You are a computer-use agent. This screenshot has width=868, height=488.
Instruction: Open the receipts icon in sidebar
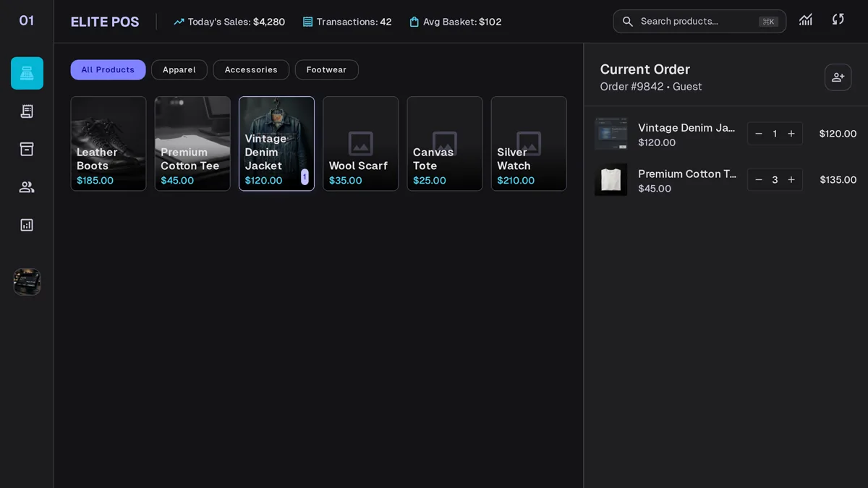point(27,111)
